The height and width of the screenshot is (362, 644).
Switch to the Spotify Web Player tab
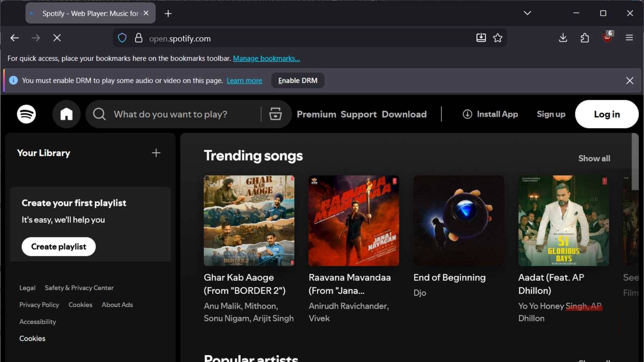(86, 13)
